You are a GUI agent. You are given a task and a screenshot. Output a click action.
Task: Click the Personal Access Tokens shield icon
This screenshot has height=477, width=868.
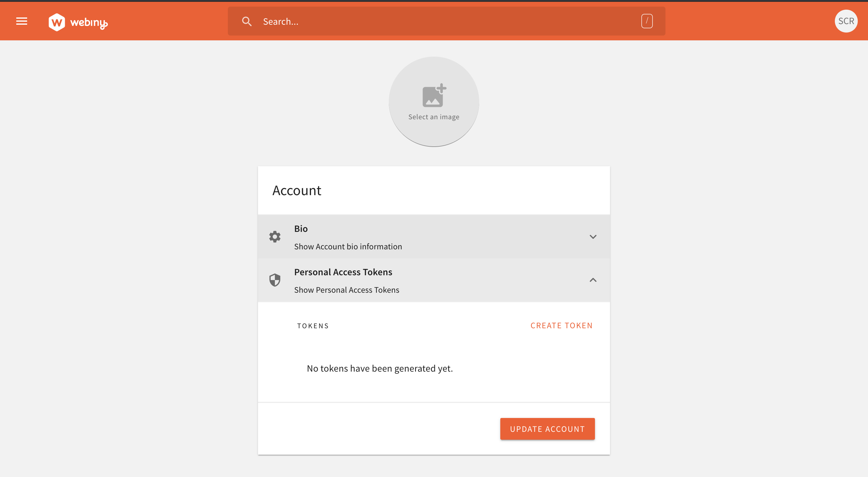point(275,280)
